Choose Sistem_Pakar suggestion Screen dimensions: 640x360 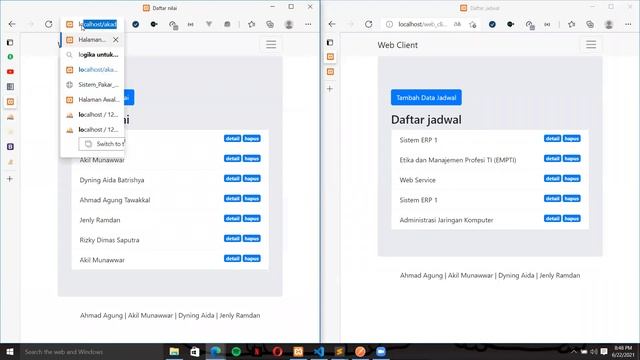point(92,84)
